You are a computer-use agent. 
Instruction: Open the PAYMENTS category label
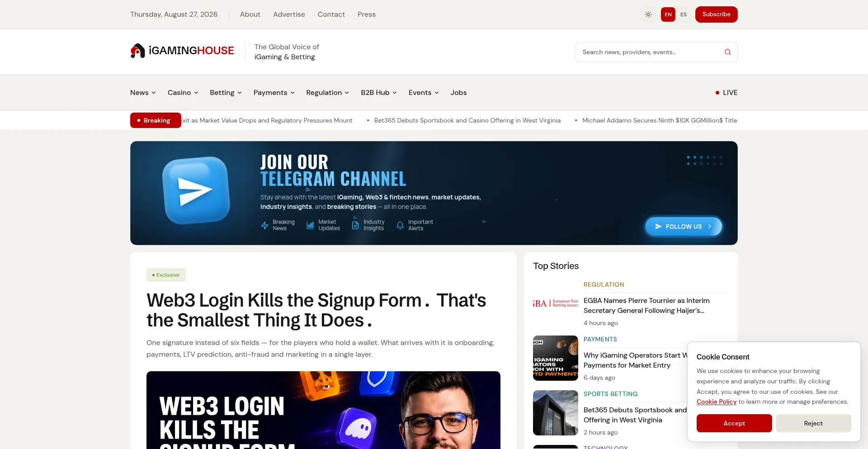[600, 339]
